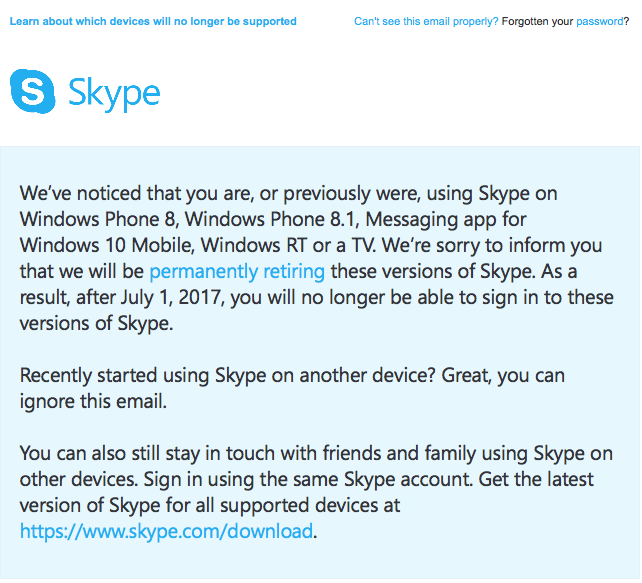Click the "July 1, 2017" date text
Viewport: 642px width, 583px height.
(172, 297)
